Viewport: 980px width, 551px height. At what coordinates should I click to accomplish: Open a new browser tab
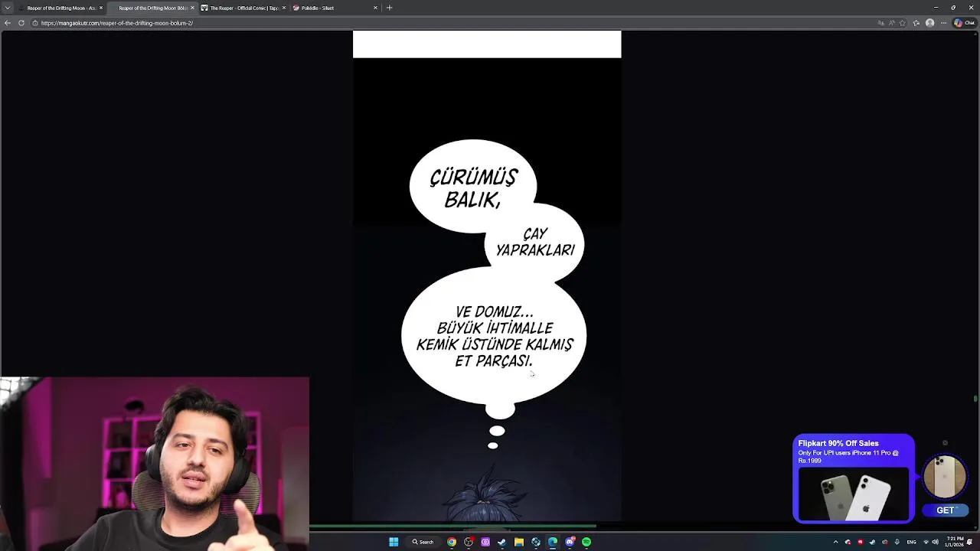[x=389, y=8]
